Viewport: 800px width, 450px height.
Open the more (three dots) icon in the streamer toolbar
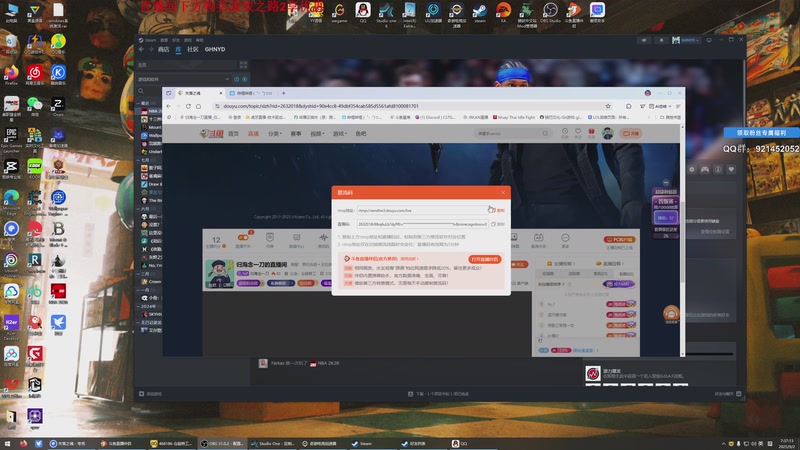tap(565, 238)
